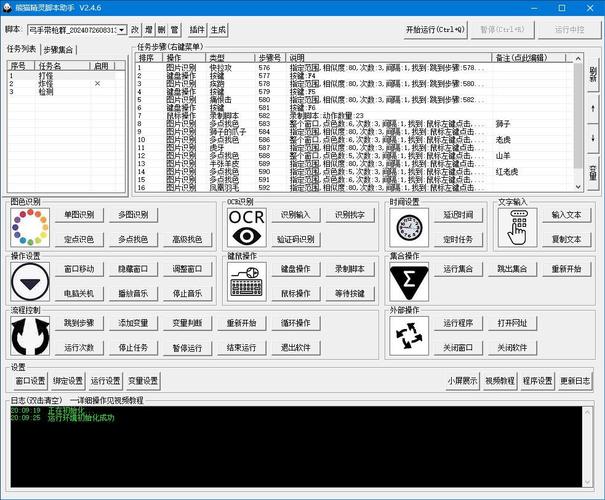Click the hand keypad icon in 文字输入

coord(518,227)
